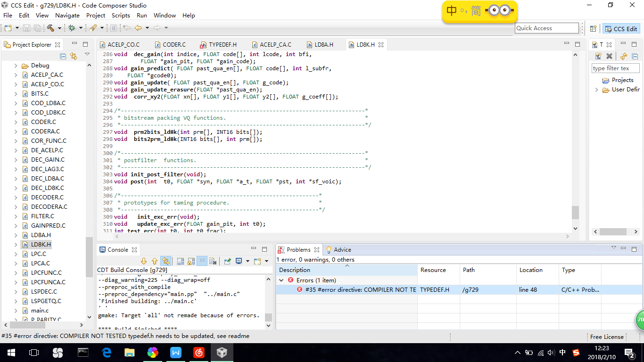Image resolution: width=644 pixels, height=362 pixels.
Task: Click the flashlight Search toolbar icon
Action: click(x=93, y=28)
